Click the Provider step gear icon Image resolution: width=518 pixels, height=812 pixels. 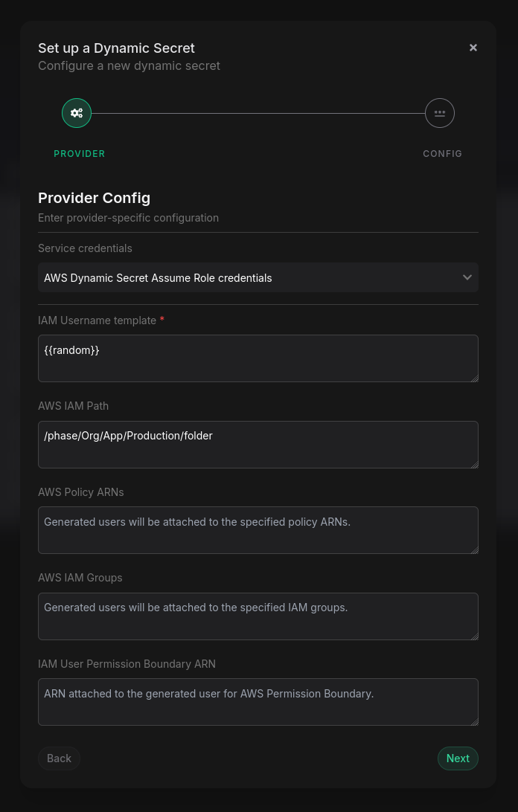point(77,113)
